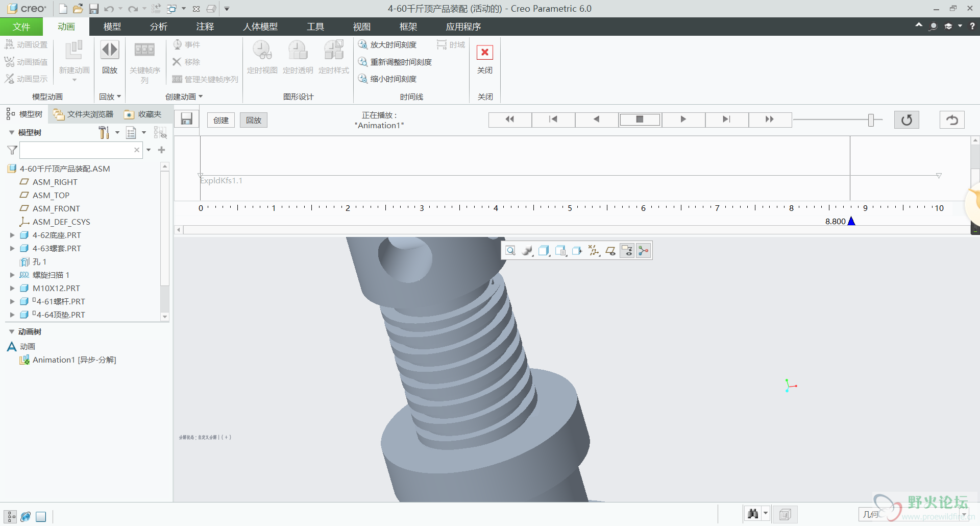Image resolution: width=980 pixels, height=526 pixels.
Task: Click 放大时间刻度 zoom in timeline
Action: (388, 45)
